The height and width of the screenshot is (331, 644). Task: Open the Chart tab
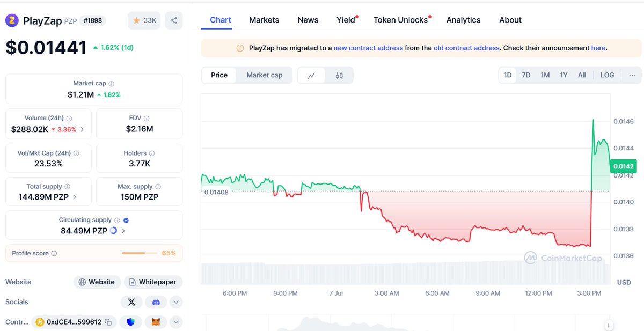[221, 20]
